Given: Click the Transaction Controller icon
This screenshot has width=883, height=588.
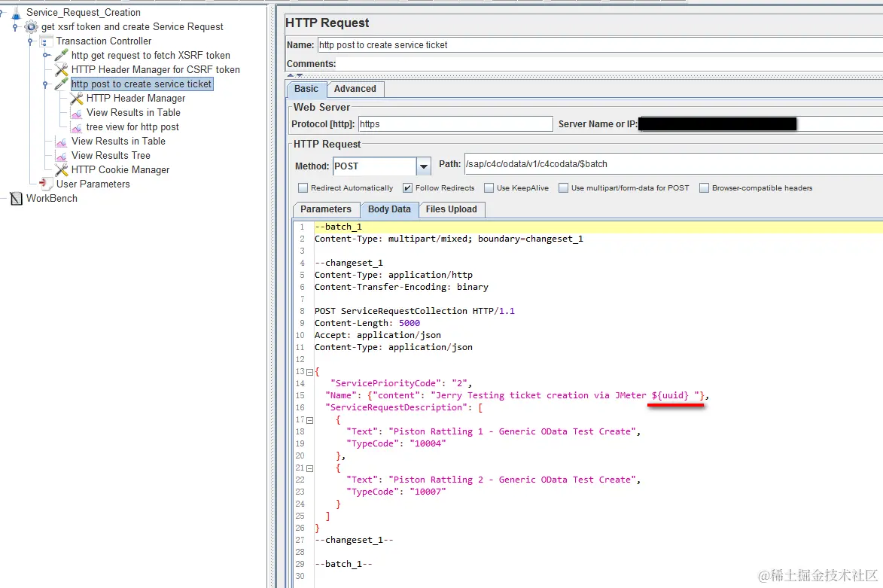Looking at the screenshot, I should pos(46,41).
